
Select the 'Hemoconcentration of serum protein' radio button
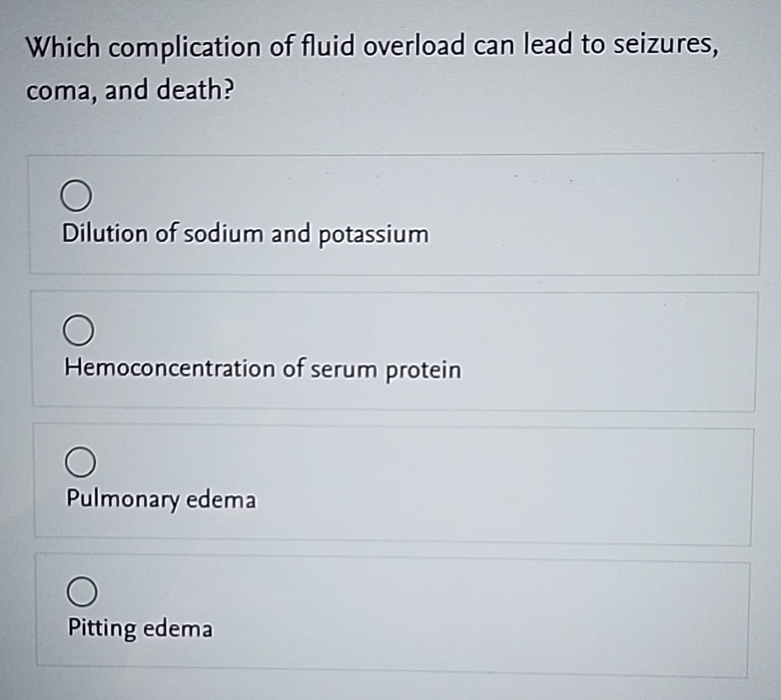click(77, 329)
